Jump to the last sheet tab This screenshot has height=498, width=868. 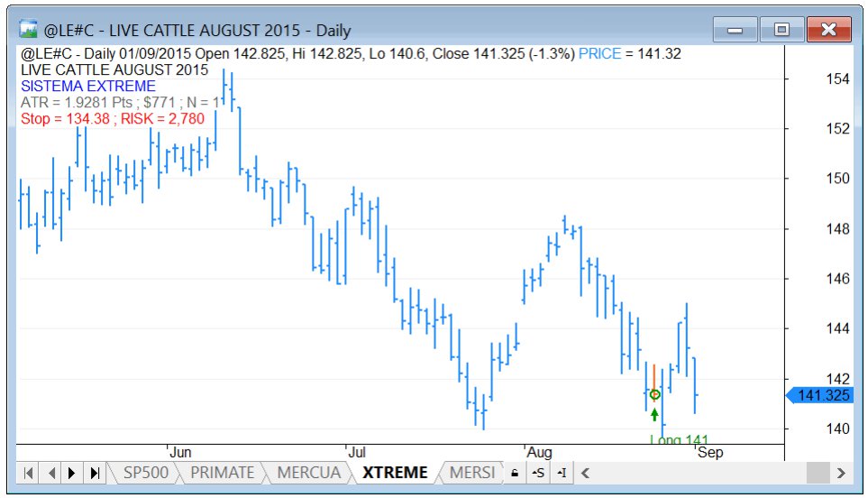click(95, 473)
